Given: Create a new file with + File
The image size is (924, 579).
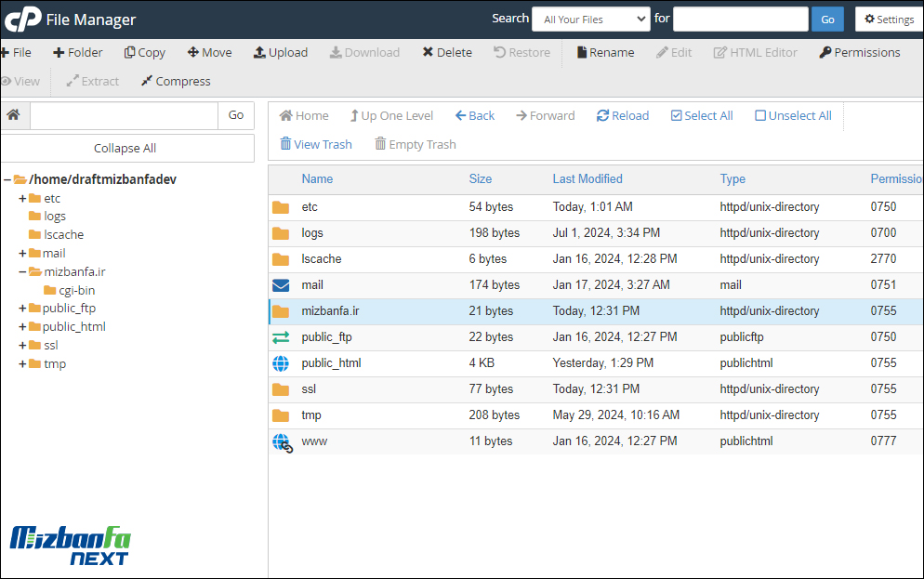Looking at the screenshot, I should point(16,52).
